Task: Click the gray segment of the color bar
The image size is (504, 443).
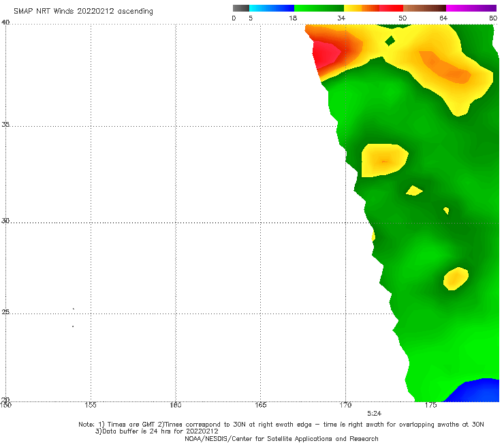Action: click(241, 8)
